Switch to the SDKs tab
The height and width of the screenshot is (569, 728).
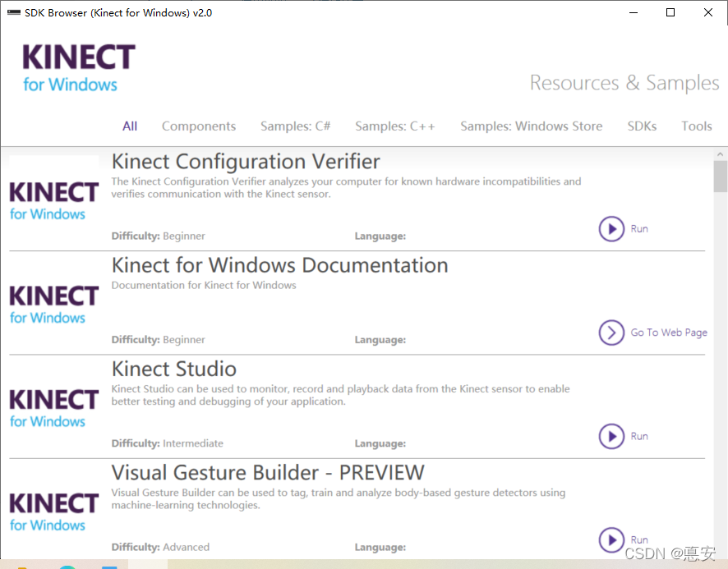coord(642,126)
